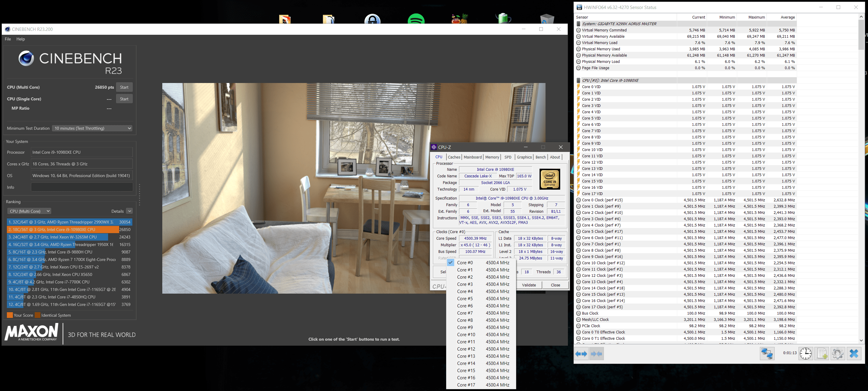Image resolution: width=868 pixels, height=391 pixels.
Task: Click the CPU-Z title bar icon
Action: pyautogui.click(x=434, y=147)
